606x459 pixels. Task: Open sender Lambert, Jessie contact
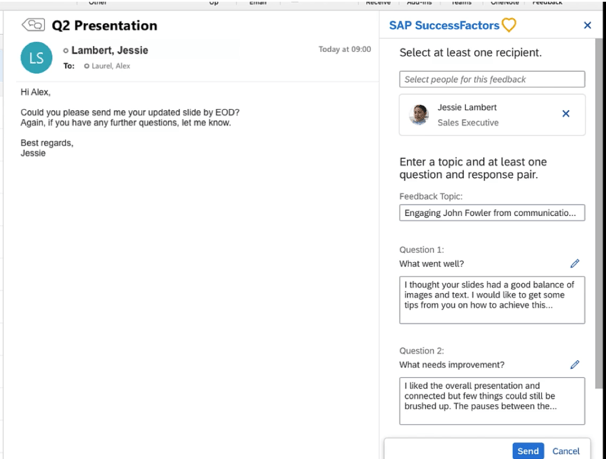pyautogui.click(x=110, y=50)
